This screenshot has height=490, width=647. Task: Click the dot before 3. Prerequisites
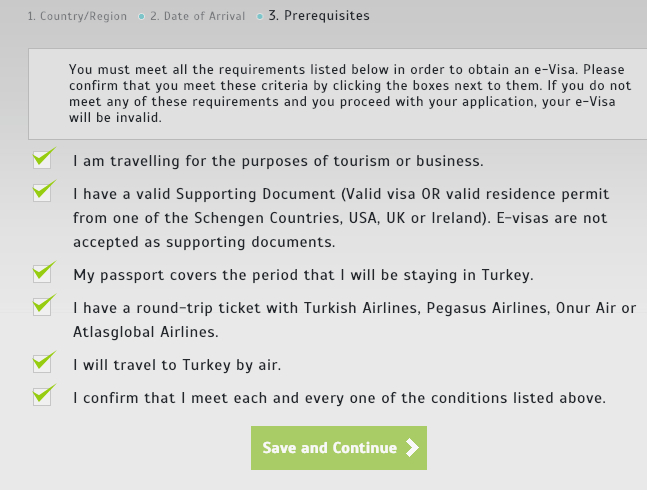(x=260, y=17)
